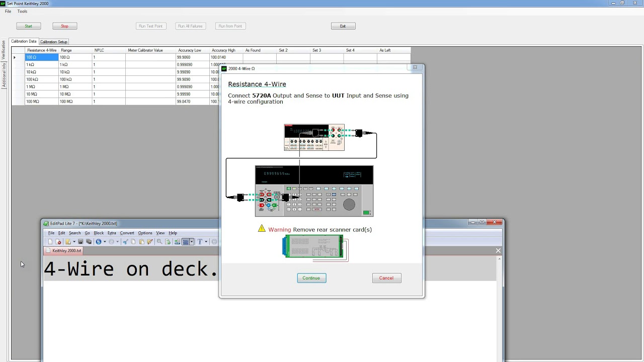
Task: Click the Run Test Point button
Action: (x=151, y=26)
